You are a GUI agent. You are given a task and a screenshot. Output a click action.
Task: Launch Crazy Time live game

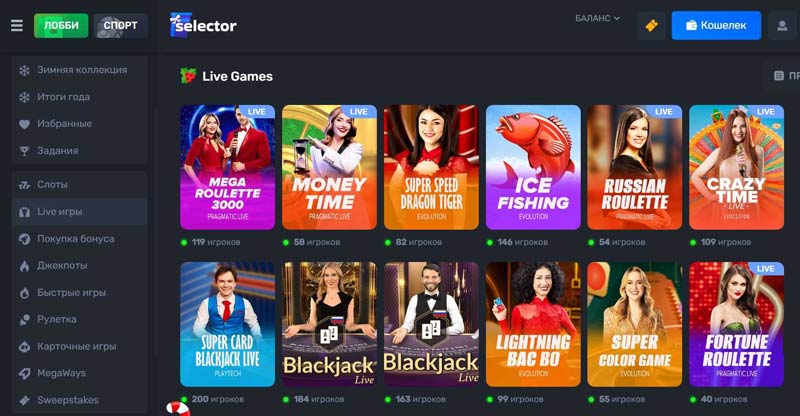[x=736, y=167]
